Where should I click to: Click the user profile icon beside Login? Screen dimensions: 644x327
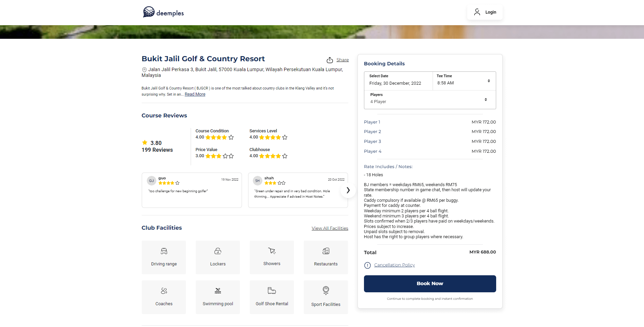[477, 12]
